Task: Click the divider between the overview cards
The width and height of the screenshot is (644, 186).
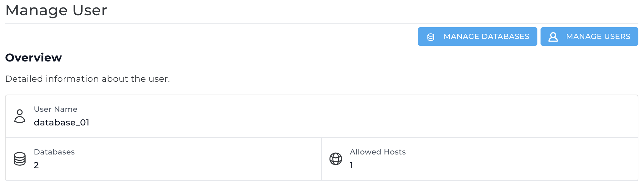Action: click(321, 159)
